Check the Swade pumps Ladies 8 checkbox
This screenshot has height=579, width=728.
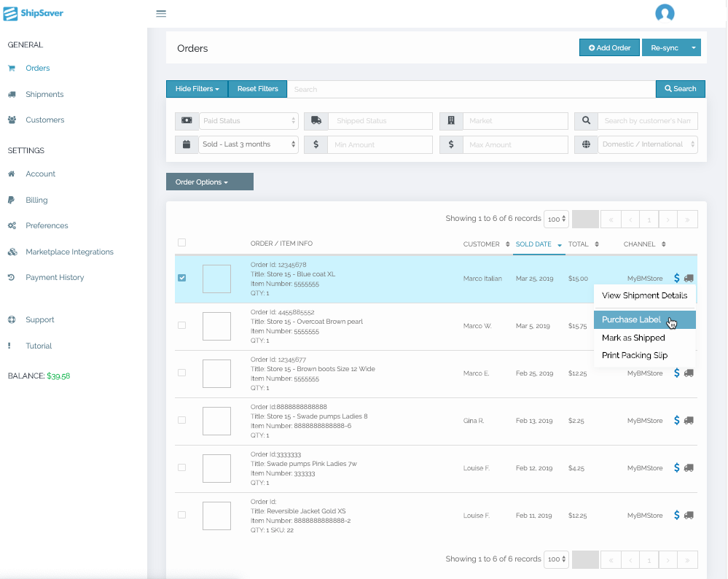click(182, 420)
